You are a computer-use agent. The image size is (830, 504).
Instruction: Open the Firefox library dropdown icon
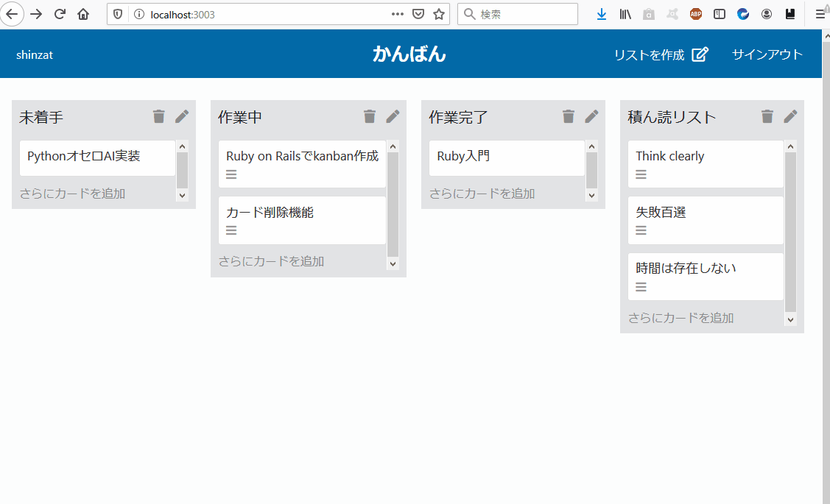[x=625, y=13]
